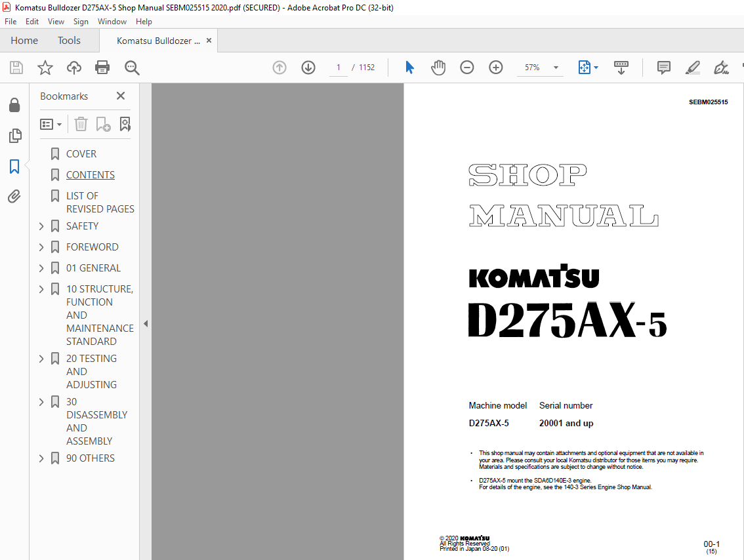Jump to CONTENTS bookmark
Image resolution: width=744 pixels, height=560 pixels.
click(x=90, y=174)
